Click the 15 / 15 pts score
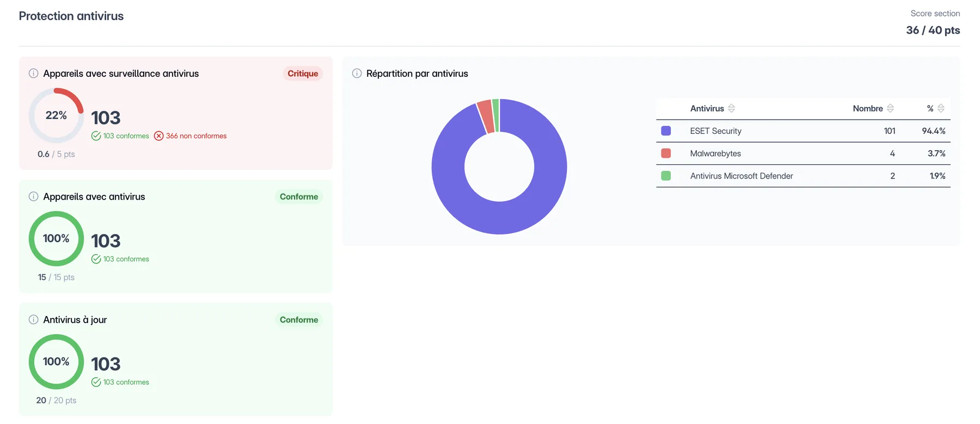Viewport: 980px width, 424px height. point(56,277)
